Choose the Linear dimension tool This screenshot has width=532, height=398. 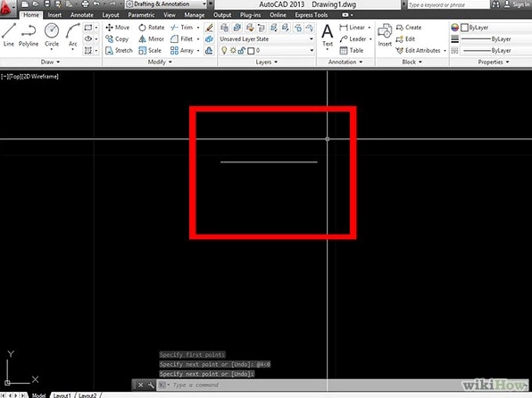pos(353,28)
